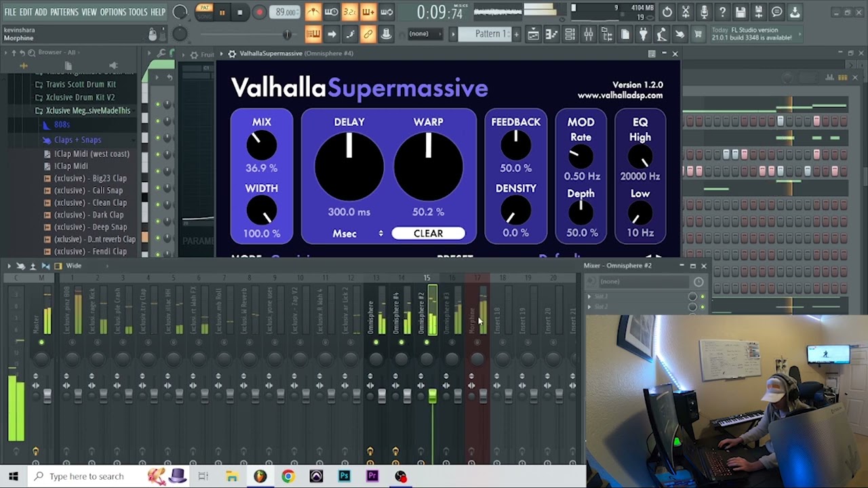Open the touch controllers hand icon
The width and height of the screenshot is (868, 488).
click(x=680, y=34)
